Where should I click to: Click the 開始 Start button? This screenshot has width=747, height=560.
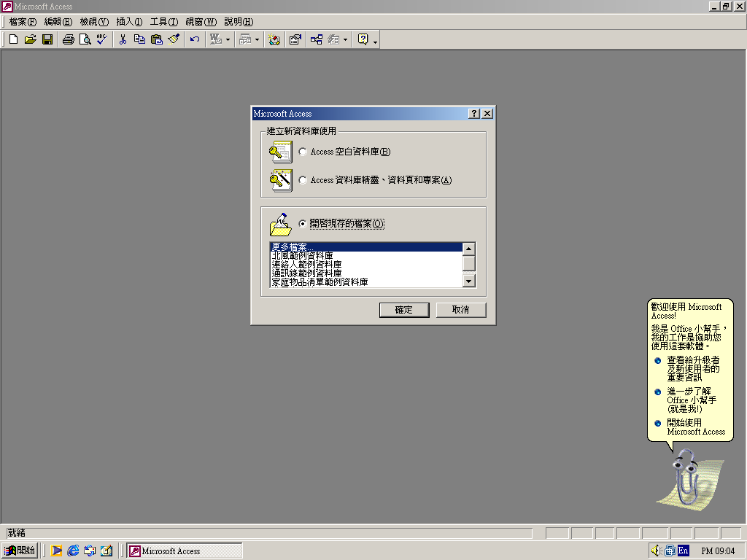[20, 551]
